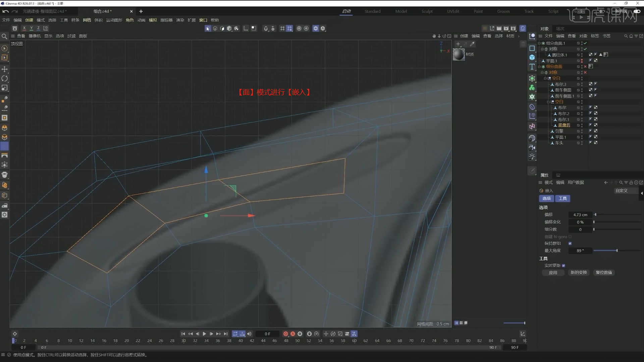
Task: Click the grid snapping icon in top toolbar
Action: pyautogui.click(x=282, y=28)
